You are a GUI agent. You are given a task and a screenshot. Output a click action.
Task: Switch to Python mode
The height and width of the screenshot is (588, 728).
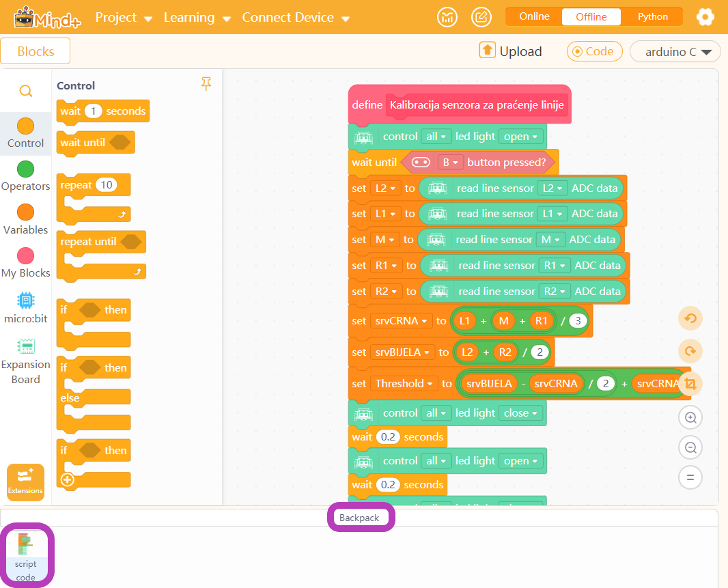tap(652, 16)
